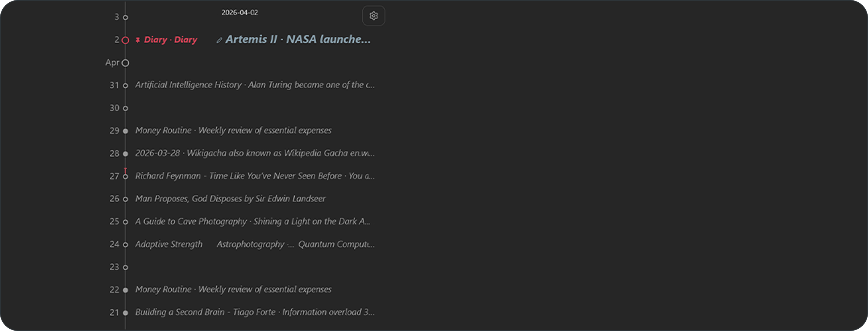Image resolution: width=868 pixels, height=331 pixels.
Task: Open the pinned Diary · Diary note
Action: 171,40
